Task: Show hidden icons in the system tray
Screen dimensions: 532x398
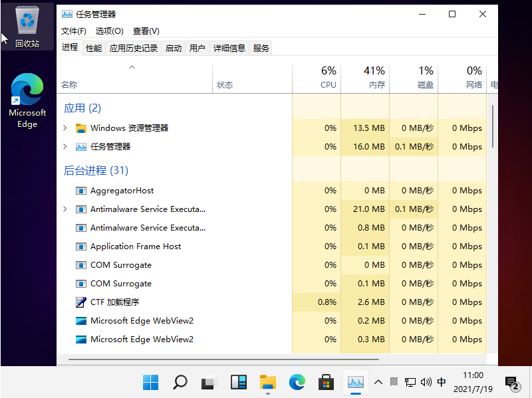Action: coord(378,382)
